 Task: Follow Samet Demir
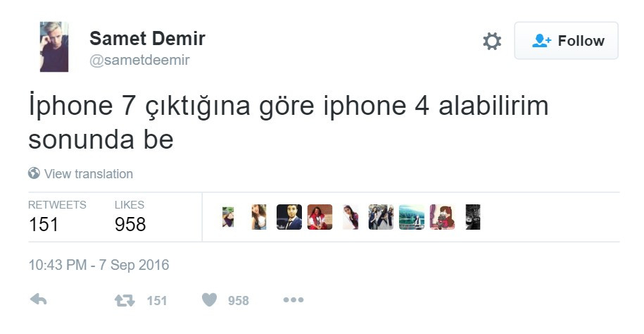click(566, 41)
